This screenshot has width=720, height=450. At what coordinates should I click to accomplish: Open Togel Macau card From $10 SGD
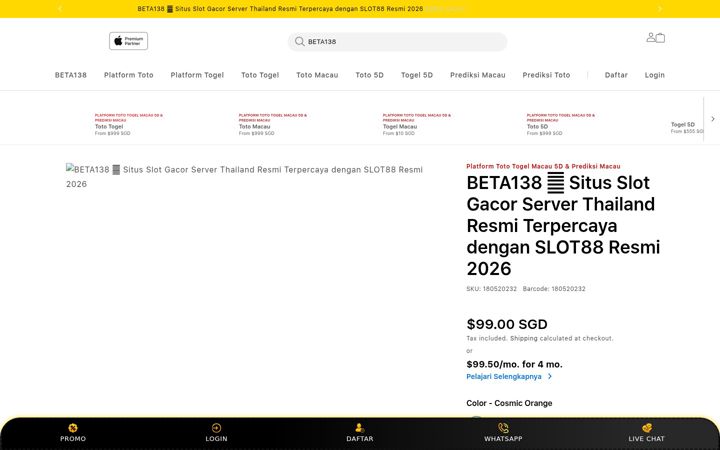(x=416, y=124)
